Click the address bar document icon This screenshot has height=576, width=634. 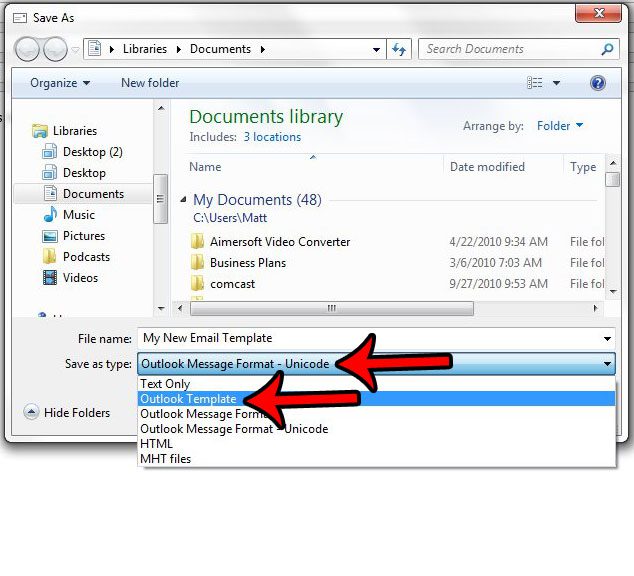(95, 49)
